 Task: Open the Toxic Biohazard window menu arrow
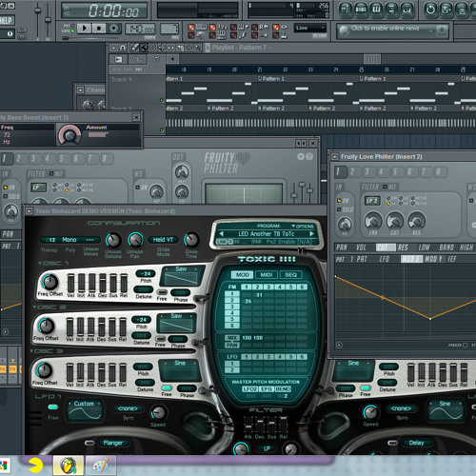(x=30, y=211)
